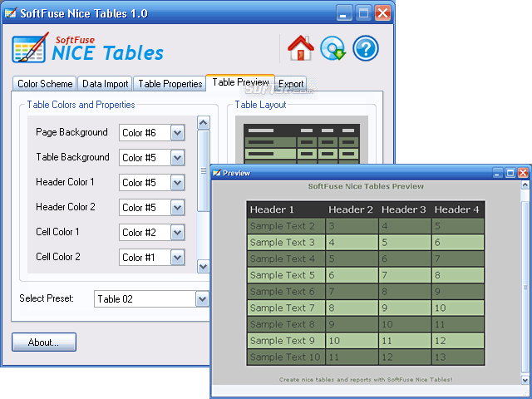Open the Header Color 1 dropdown
532x399 pixels.
coord(178,183)
